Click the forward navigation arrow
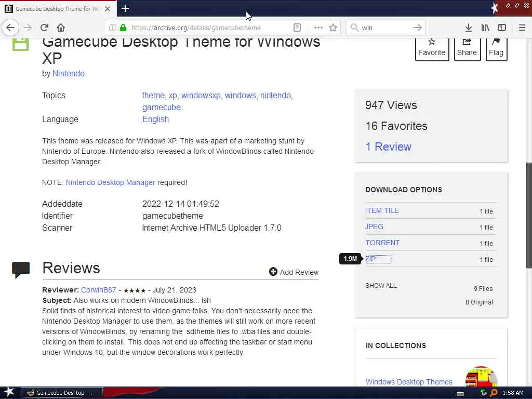532x399 pixels. coord(28,28)
